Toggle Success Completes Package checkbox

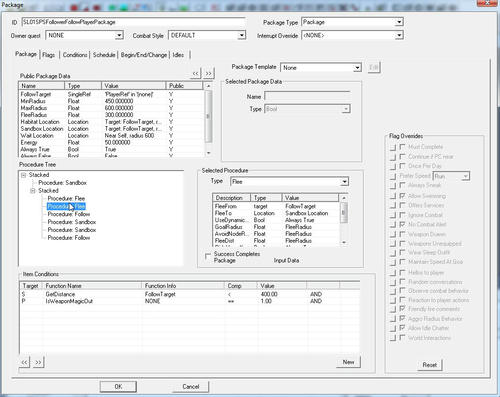point(208,256)
